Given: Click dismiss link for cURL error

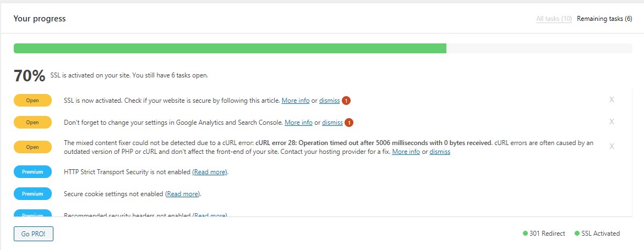Looking at the screenshot, I should click(440, 152).
